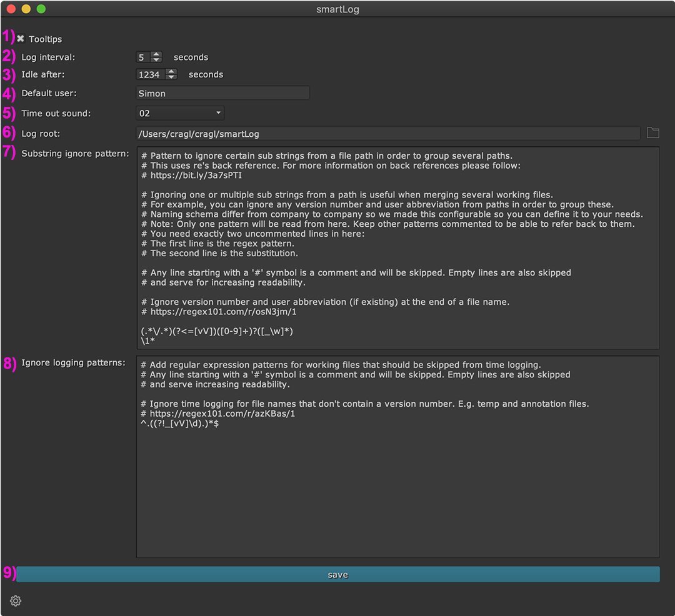Click the bit.ly URL in substring pattern

(x=196, y=176)
